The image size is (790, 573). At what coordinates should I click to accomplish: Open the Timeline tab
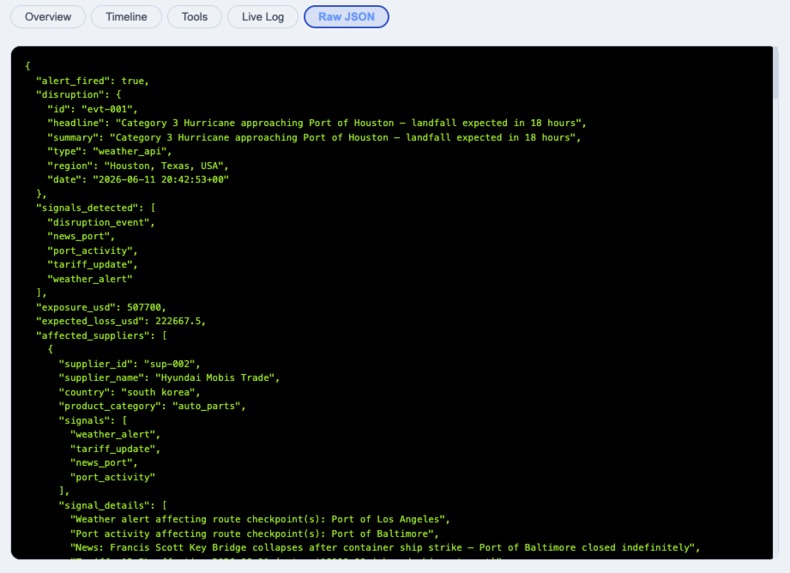point(126,17)
